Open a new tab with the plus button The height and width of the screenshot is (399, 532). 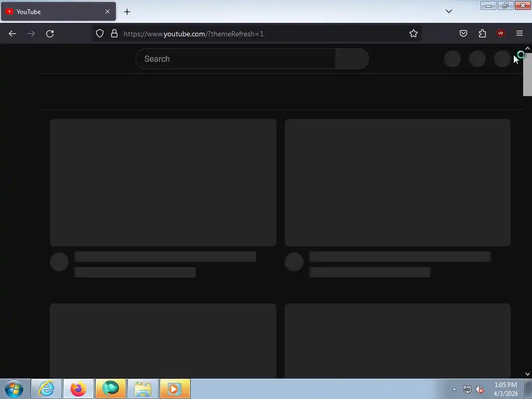pyautogui.click(x=127, y=12)
